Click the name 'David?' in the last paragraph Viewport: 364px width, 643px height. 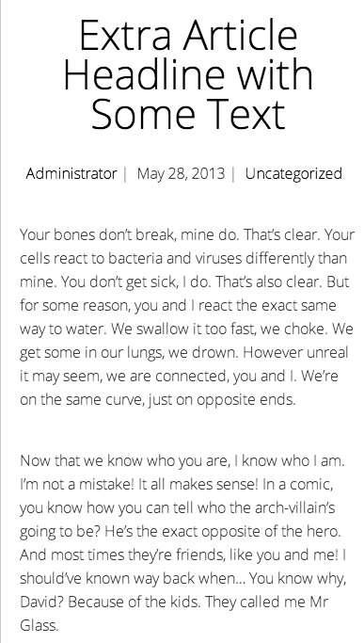pos(41,602)
